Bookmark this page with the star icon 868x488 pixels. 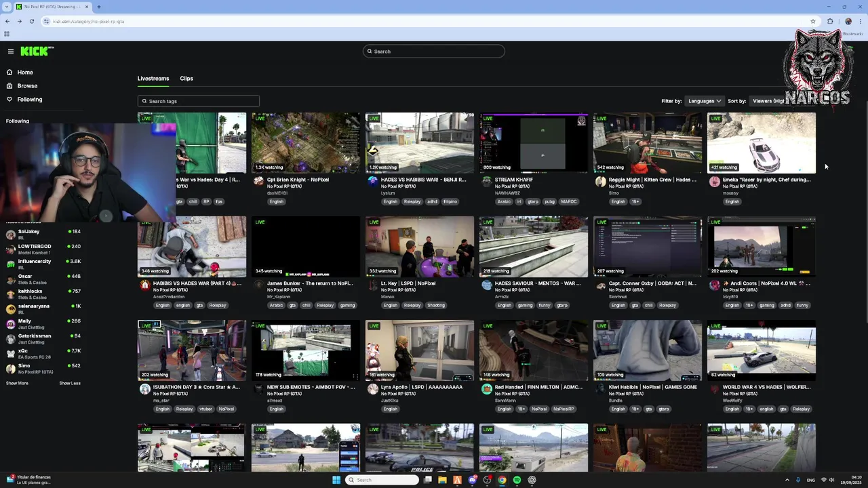click(x=813, y=22)
